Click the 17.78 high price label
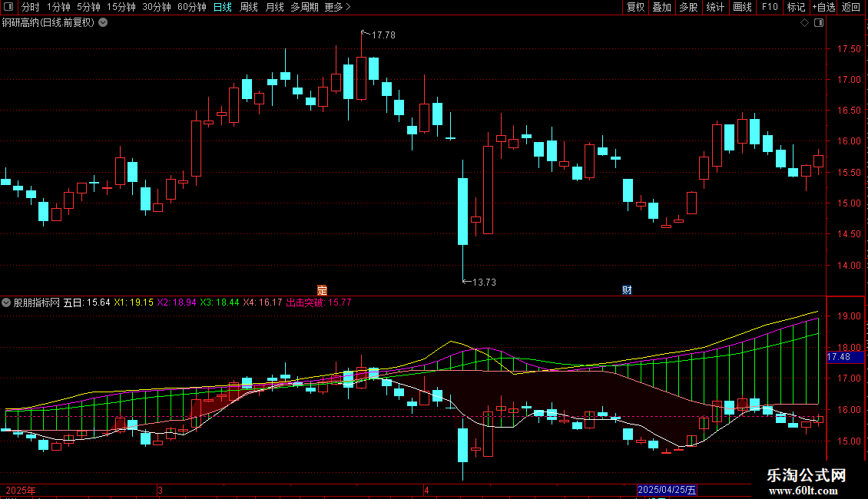The height and width of the screenshot is (499, 868). [383, 35]
